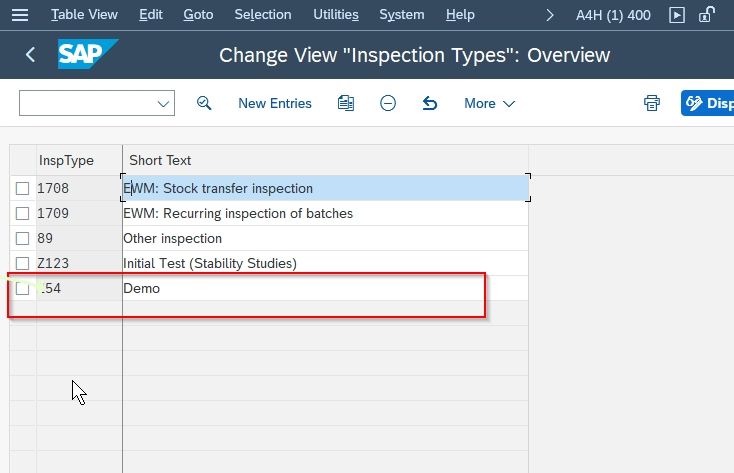Expand the command field dropdown arrow
734x473 pixels.
pos(163,103)
